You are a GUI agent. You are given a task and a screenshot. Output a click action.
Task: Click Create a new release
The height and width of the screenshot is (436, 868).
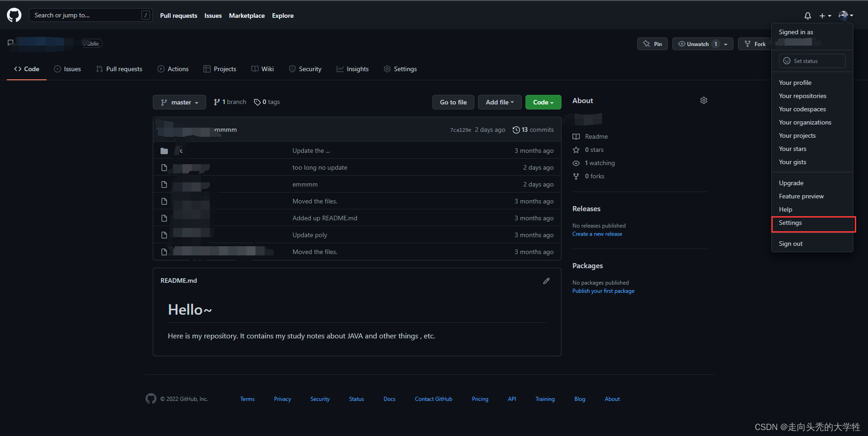(x=597, y=234)
